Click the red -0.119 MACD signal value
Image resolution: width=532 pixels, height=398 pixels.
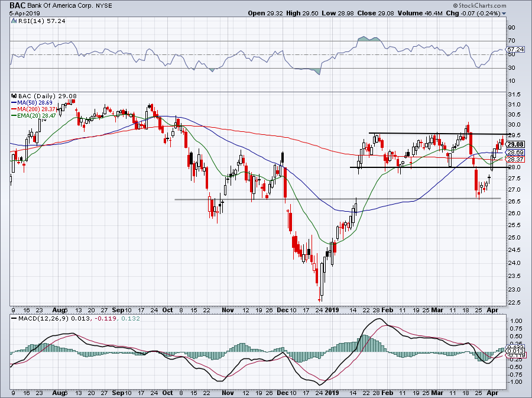tap(106, 319)
